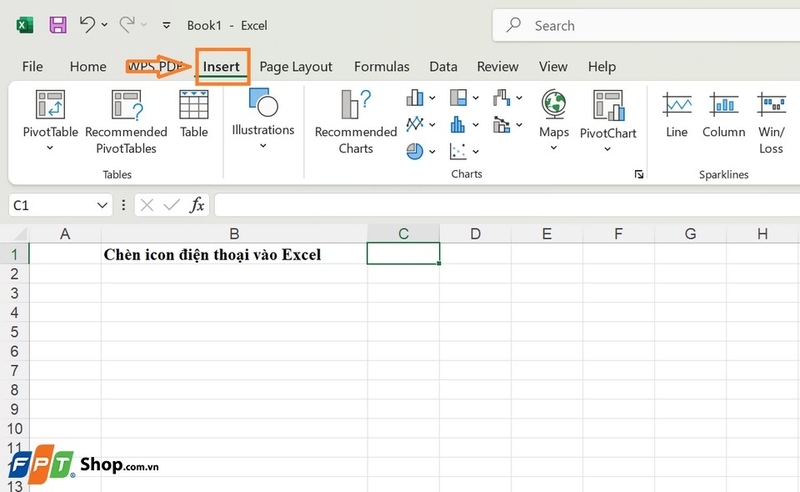Image resolution: width=800 pixels, height=492 pixels.
Task: Insert a pie or doughnut chart
Action: point(415,151)
